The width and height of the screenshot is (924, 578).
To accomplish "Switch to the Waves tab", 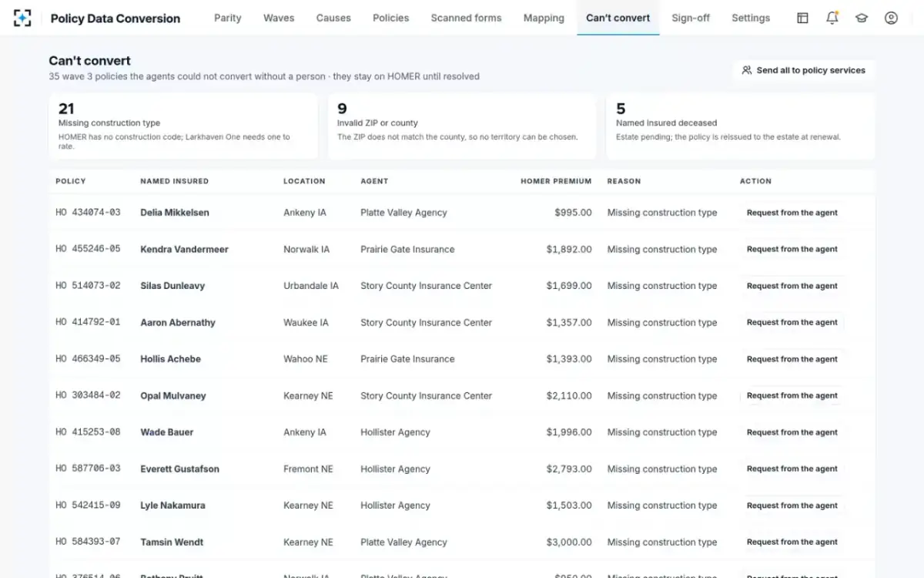I will click(279, 18).
